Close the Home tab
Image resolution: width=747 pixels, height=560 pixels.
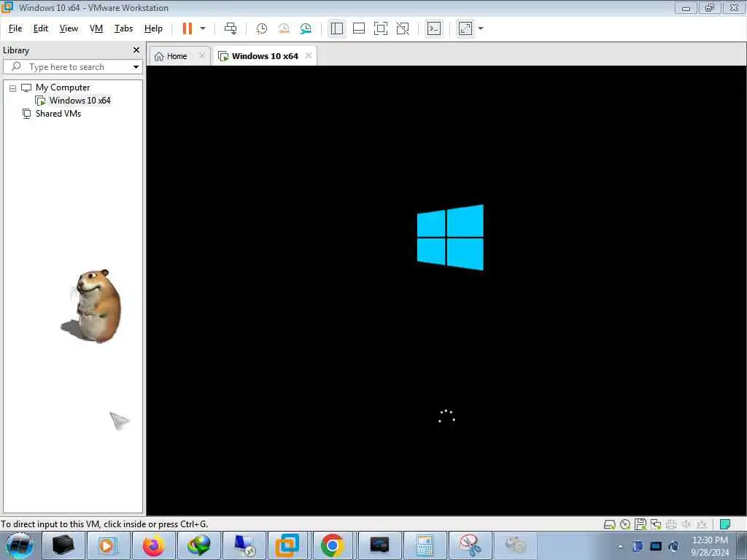[x=202, y=55]
